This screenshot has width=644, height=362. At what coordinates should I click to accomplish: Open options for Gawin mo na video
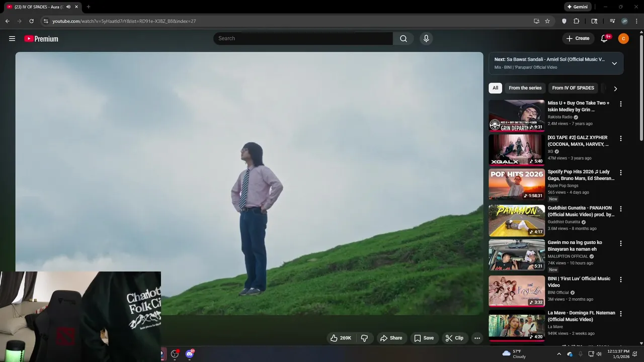[620, 243]
